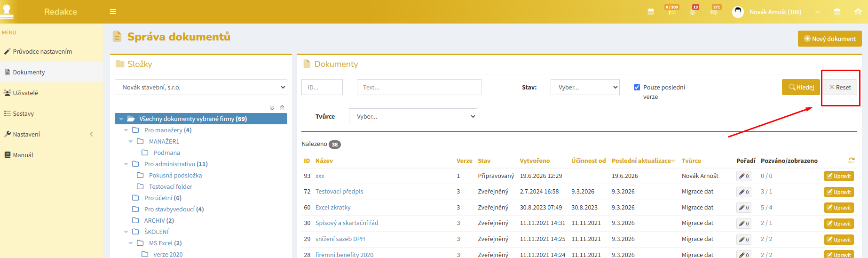Sort by Vytvořeno column header
868x258 pixels.
coord(535,161)
